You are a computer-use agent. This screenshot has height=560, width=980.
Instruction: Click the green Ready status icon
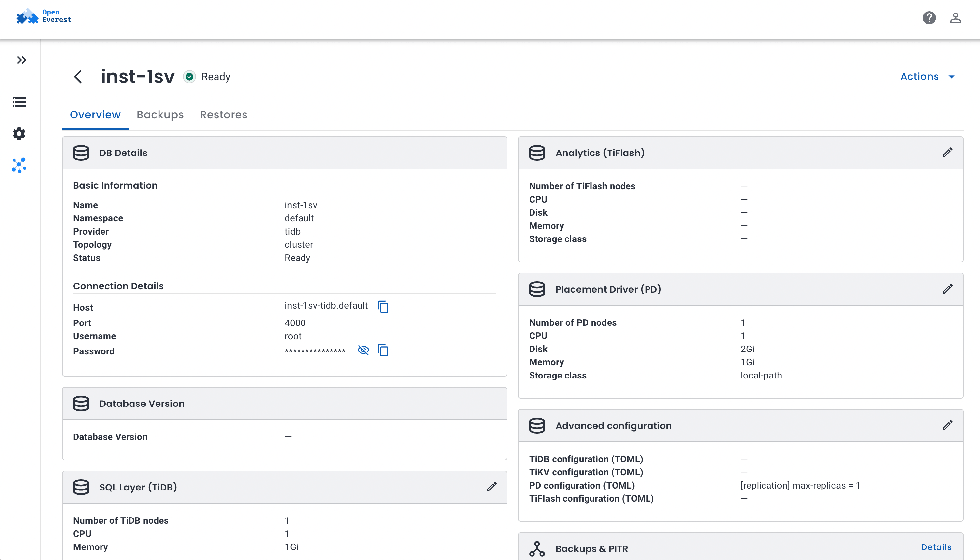click(189, 77)
